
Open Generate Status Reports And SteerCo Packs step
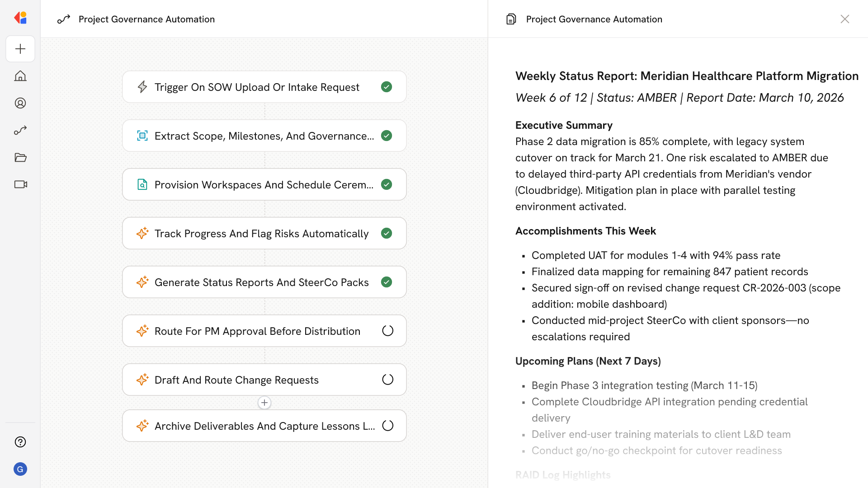(x=261, y=282)
